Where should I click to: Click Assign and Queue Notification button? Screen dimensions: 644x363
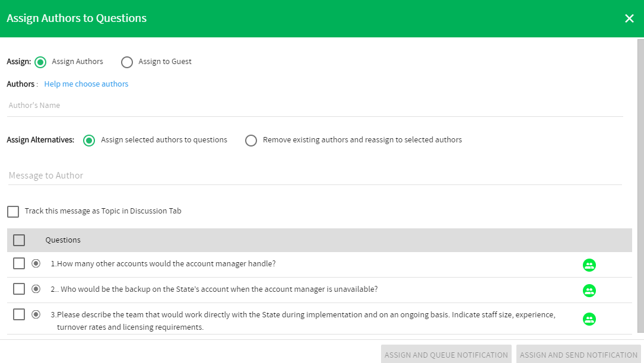click(446, 354)
